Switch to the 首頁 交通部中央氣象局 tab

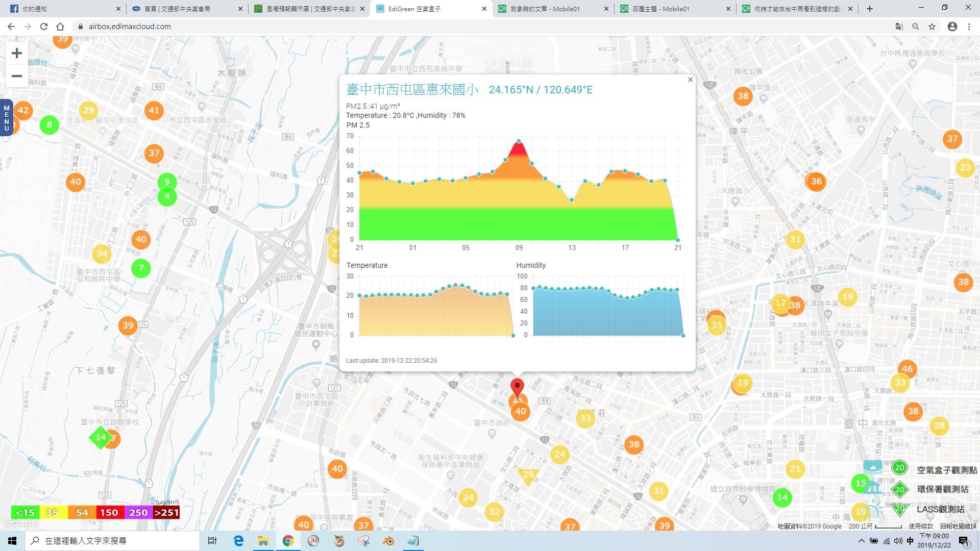pos(187,9)
